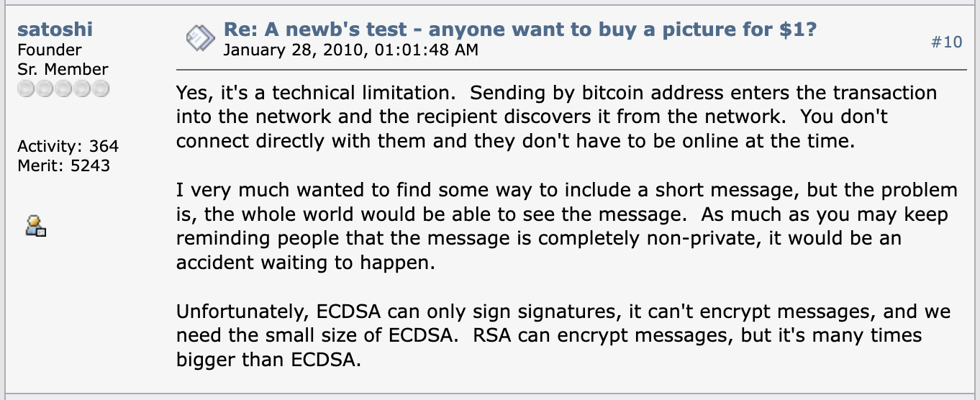The width and height of the screenshot is (980, 400).
Task: Click the phrase "accident waiting to happen"
Action: [304, 263]
